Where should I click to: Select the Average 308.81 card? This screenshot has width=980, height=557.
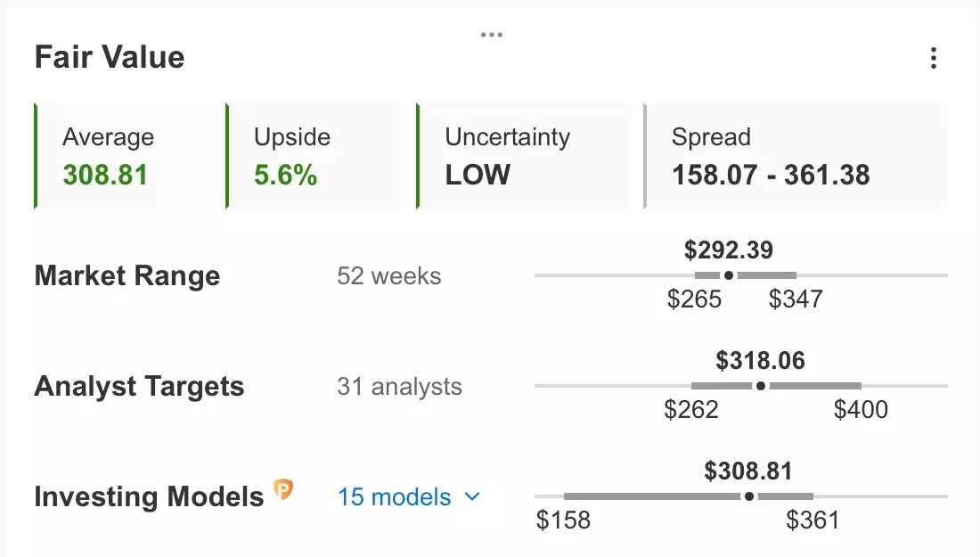124,156
